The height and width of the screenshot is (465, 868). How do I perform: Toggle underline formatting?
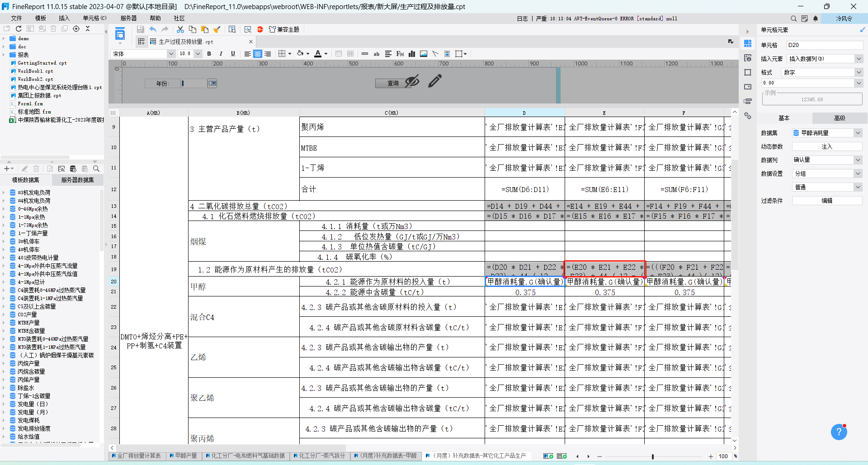233,54
